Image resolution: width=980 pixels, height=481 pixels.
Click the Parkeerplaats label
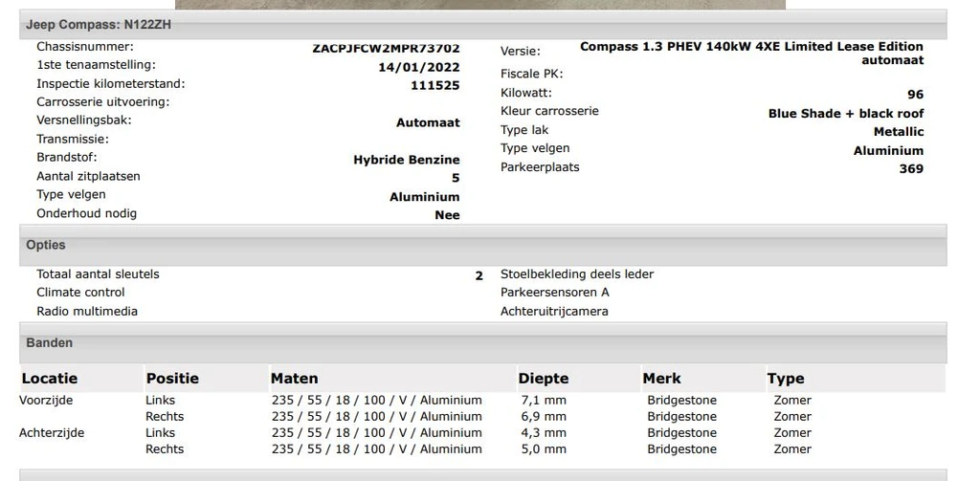pyautogui.click(x=540, y=167)
